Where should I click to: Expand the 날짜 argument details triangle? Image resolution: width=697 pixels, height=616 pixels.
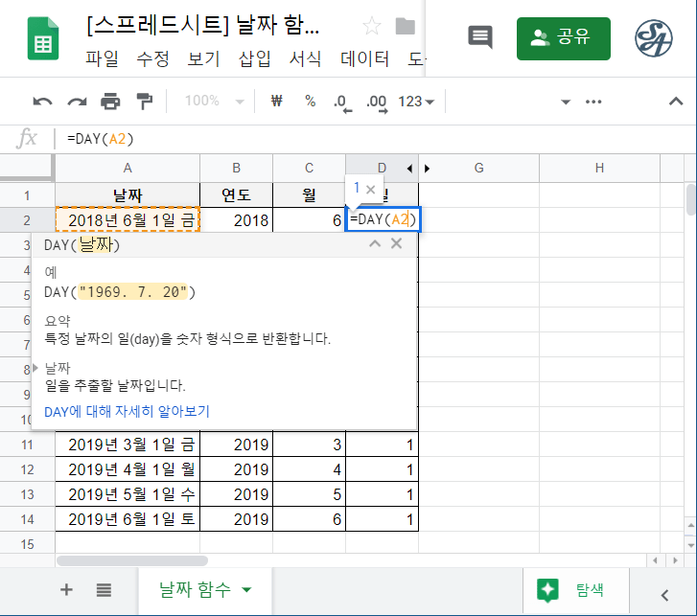(36, 368)
